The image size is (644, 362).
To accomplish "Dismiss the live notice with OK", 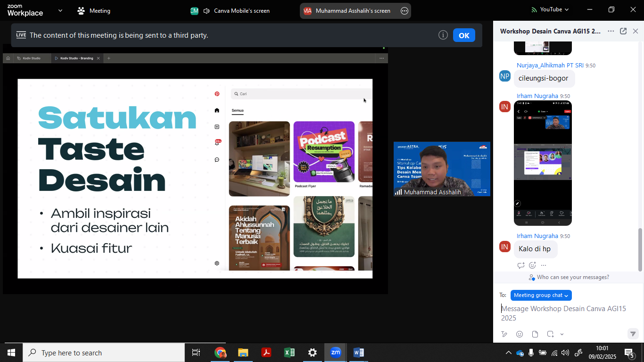I will pyautogui.click(x=464, y=35).
